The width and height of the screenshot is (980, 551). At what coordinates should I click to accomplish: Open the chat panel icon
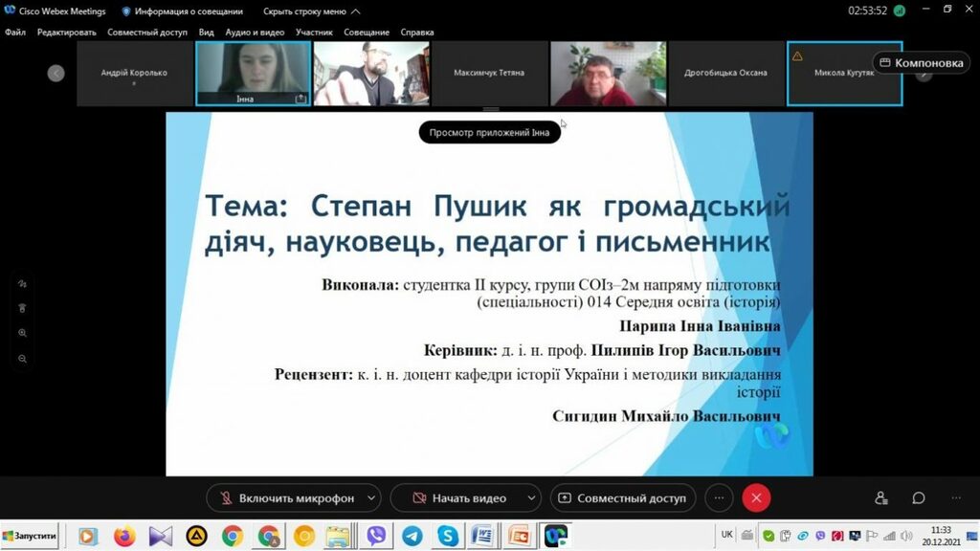[x=918, y=498]
